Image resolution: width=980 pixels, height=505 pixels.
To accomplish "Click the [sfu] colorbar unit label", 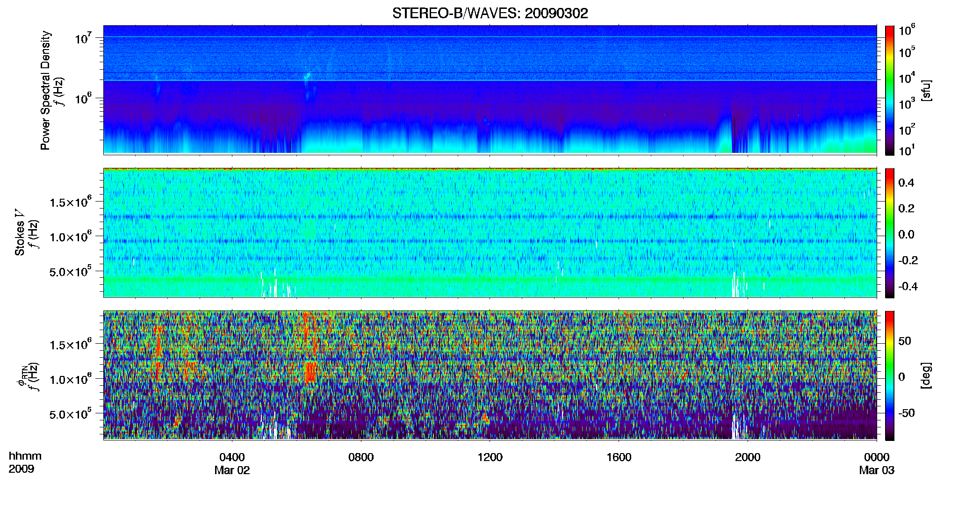I will 926,90.
